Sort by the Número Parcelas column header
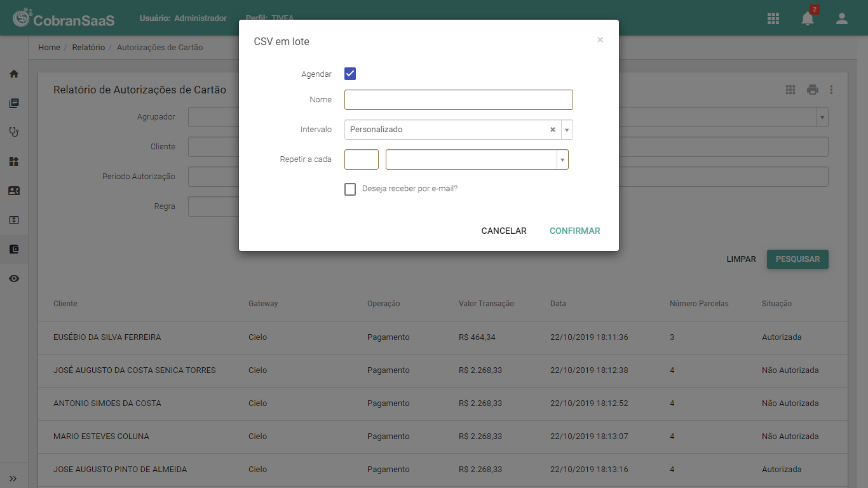 (x=699, y=304)
